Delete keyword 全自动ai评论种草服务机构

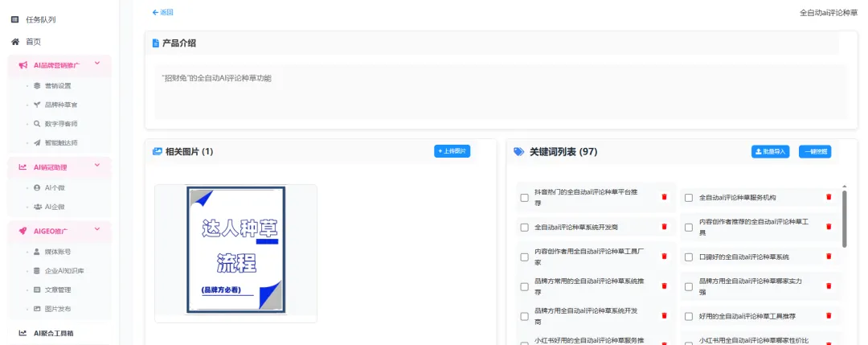(x=829, y=197)
